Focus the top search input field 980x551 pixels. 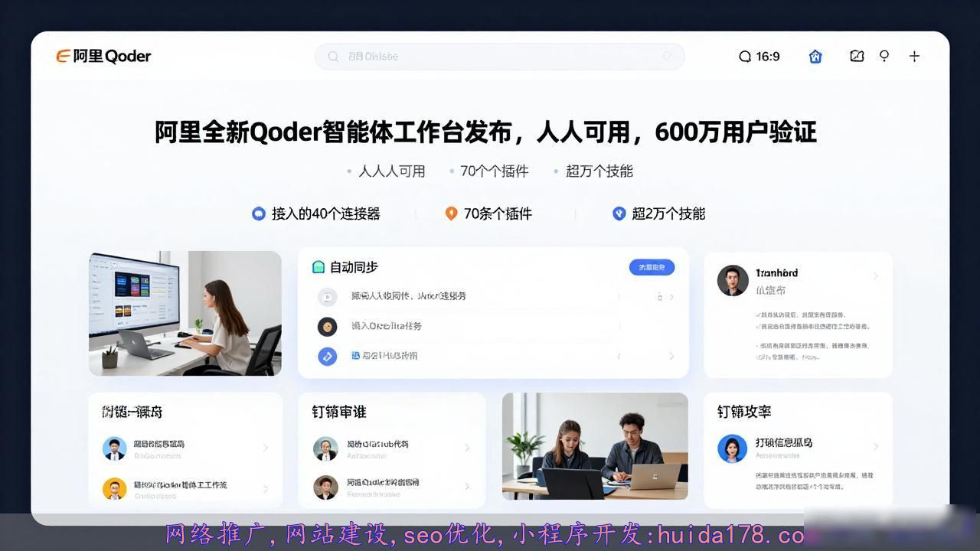click(499, 56)
